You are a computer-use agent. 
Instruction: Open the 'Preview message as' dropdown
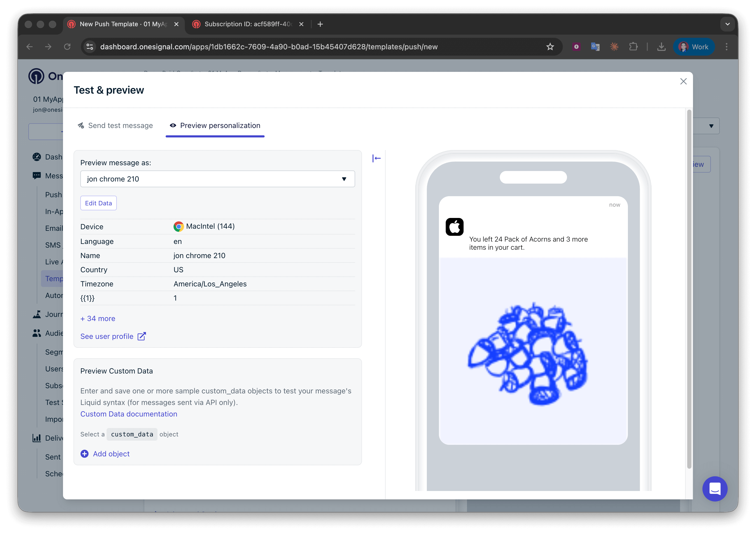217,179
